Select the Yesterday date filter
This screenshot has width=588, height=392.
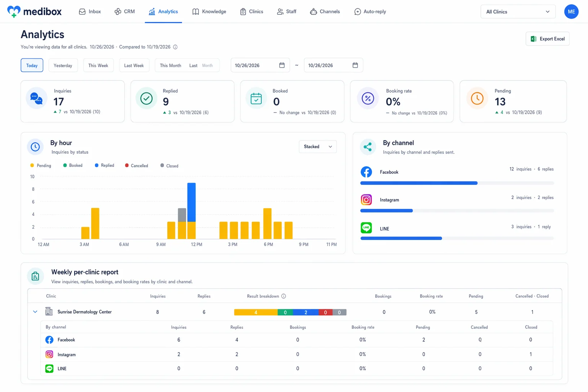(x=63, y=65)
